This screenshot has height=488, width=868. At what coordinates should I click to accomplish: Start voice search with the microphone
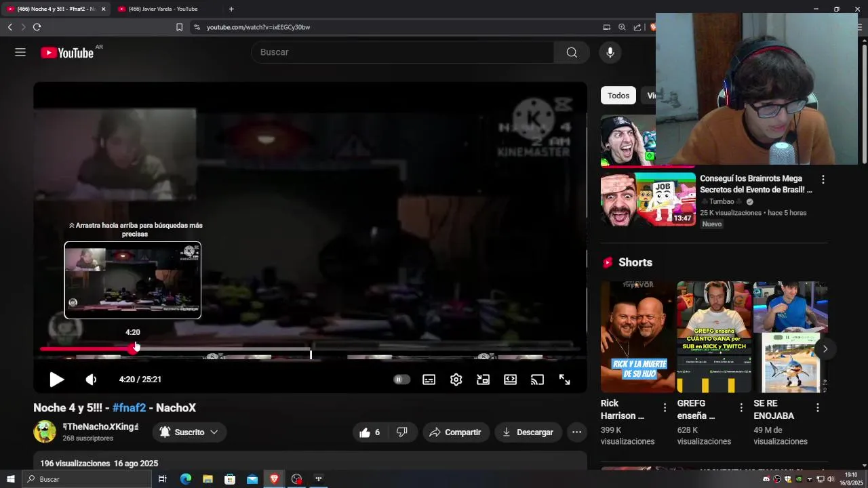pos(610,52)
